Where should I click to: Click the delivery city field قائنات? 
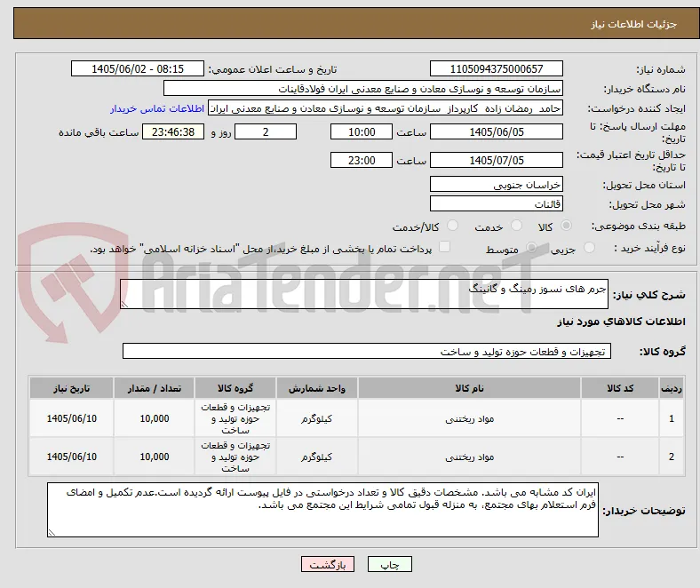point(496,204)
